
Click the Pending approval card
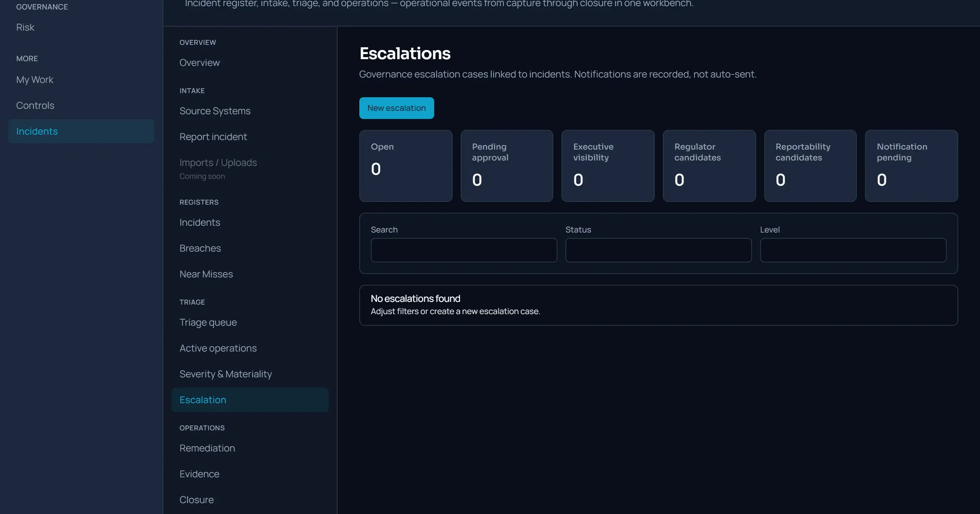coord(507,166)
